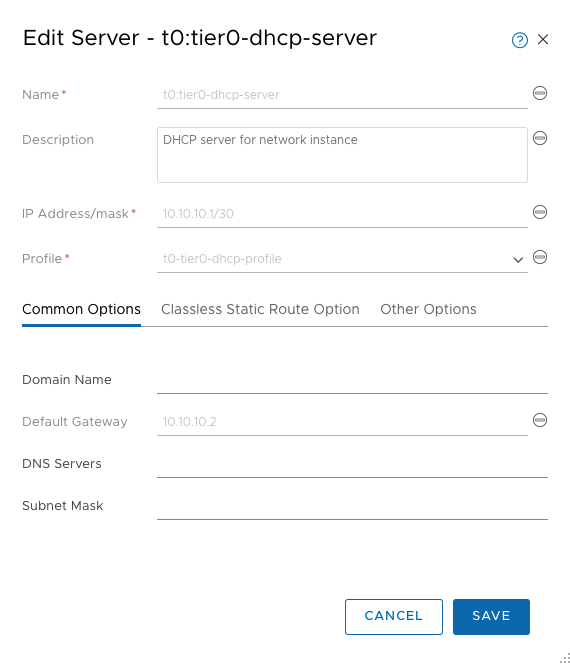The height and width of the screenshot is (664, 570).
Task: Open the t0-tier0-dhcp-profile combo box
Action: pos(342,259)
